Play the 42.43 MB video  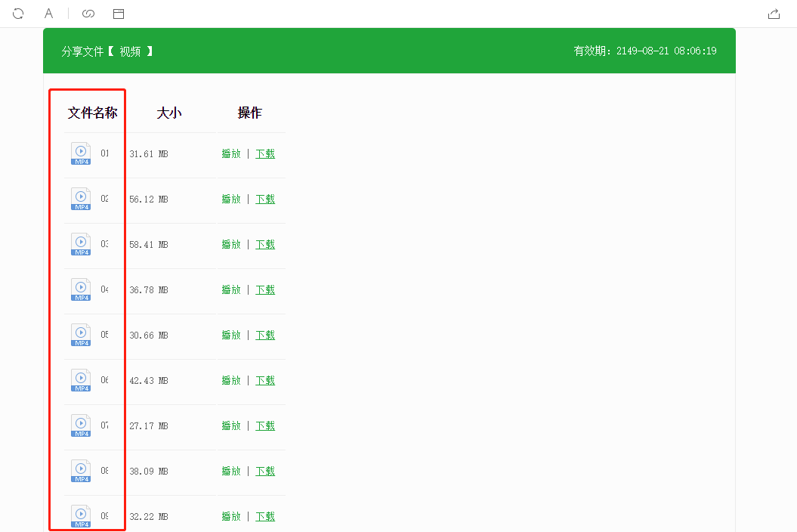click(x=231, y=380)
